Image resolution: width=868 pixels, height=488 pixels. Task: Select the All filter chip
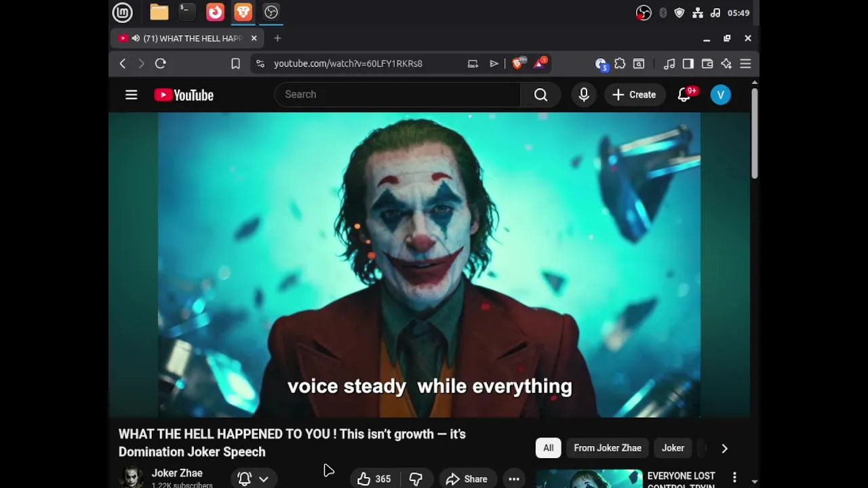pyautogui.click(x=548, y=448)
